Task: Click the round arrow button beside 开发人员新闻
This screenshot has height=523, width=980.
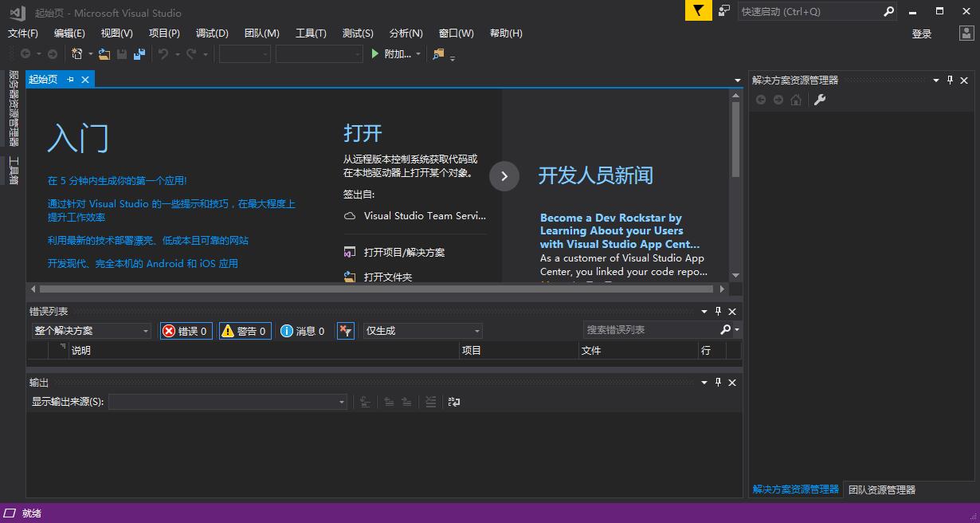Action: [504, 176]
